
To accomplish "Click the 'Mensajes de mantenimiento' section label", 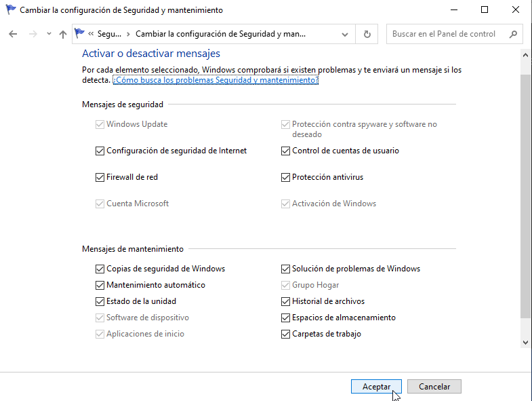I will point(133,249).
